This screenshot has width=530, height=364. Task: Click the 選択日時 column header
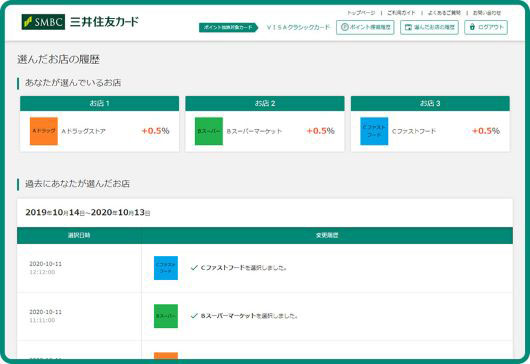pyautogui.click(x=79, y=235)
